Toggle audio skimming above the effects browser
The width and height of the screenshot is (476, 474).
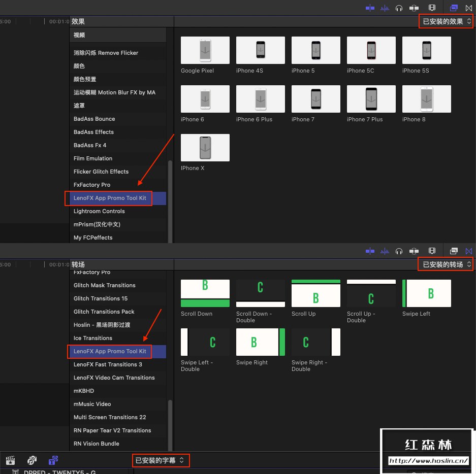click(x=385, y=8)
